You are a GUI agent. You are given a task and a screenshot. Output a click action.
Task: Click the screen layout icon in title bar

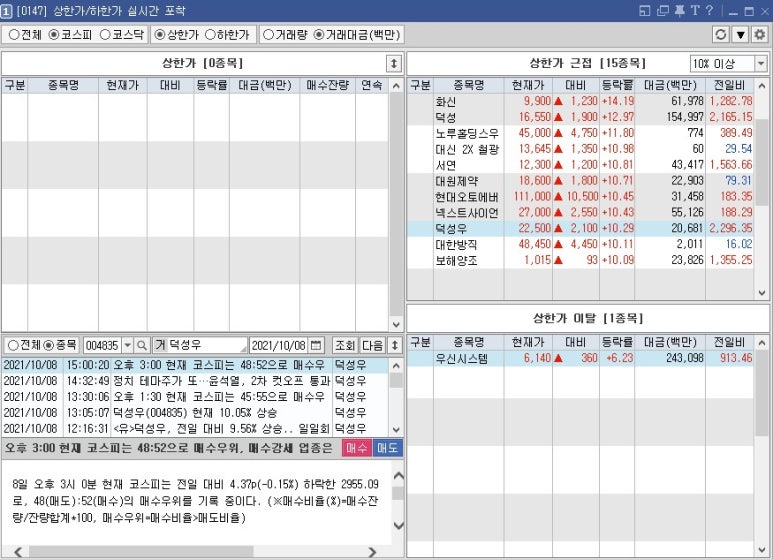tap(645, 10)
